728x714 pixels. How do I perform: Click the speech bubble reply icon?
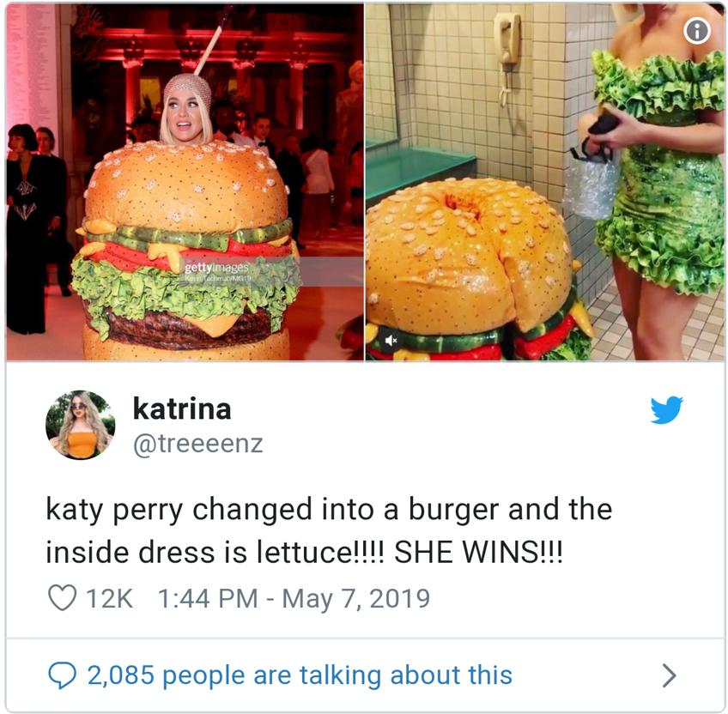(x=62, y=675)
